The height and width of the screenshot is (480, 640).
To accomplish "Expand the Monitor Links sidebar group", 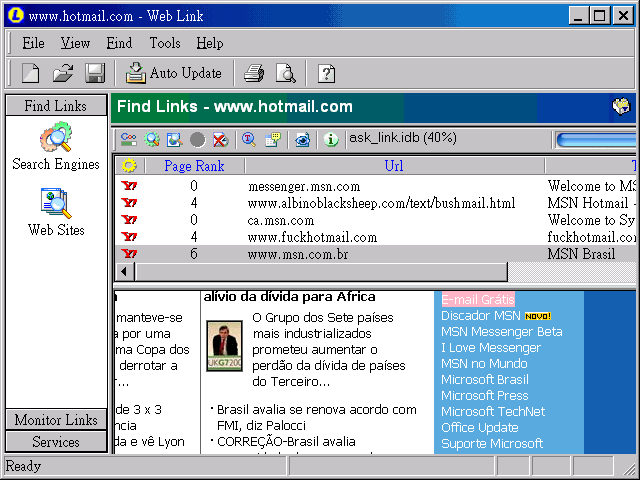I will click(56, 420).
